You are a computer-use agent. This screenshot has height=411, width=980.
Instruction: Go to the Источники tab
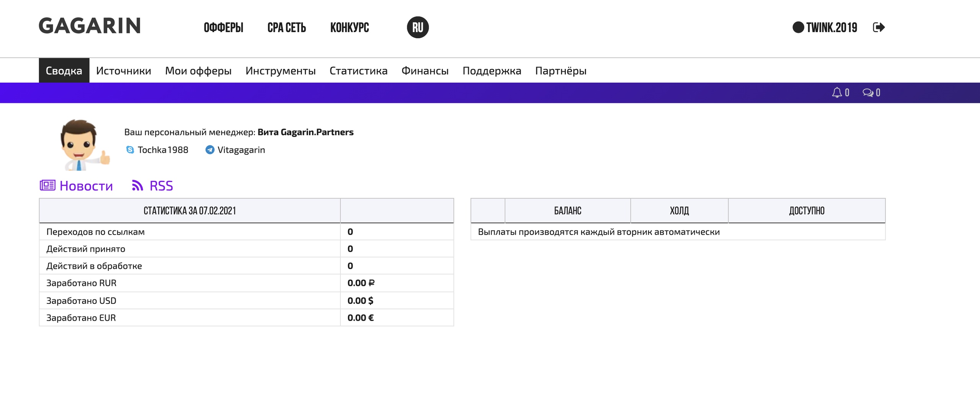(x=123, y=71)
